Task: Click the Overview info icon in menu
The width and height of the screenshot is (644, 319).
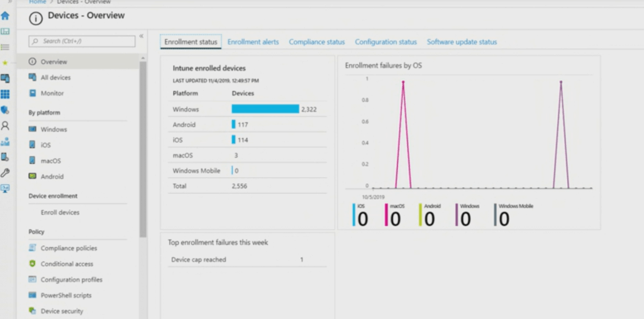Action: click(32, 62)
